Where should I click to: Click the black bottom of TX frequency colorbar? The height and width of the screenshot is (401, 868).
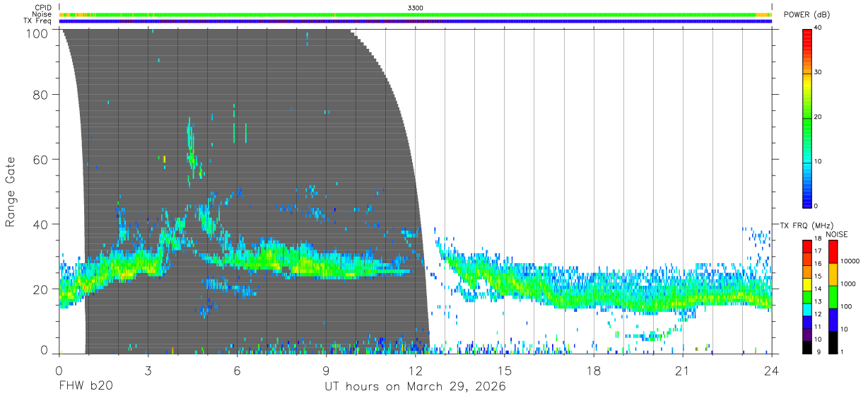pyautogui.click(x=807, y=347)
